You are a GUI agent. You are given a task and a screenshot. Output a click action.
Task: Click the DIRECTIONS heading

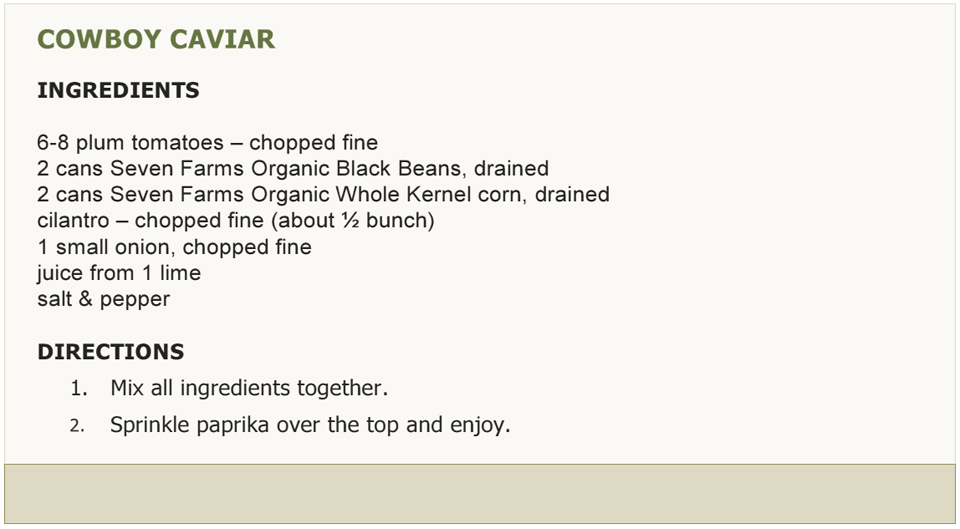[111, 351]
